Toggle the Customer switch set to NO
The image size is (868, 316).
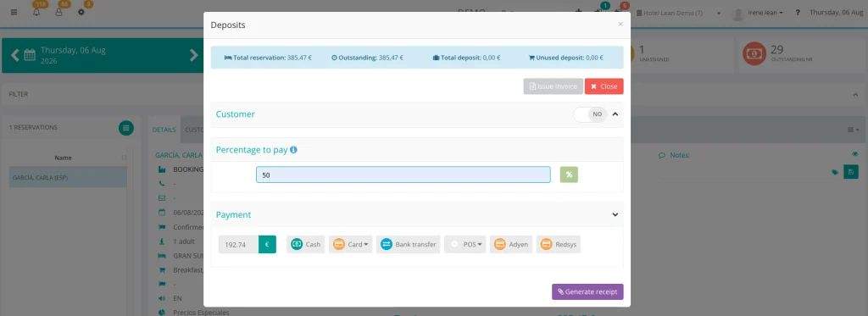(x=590, y=114)
